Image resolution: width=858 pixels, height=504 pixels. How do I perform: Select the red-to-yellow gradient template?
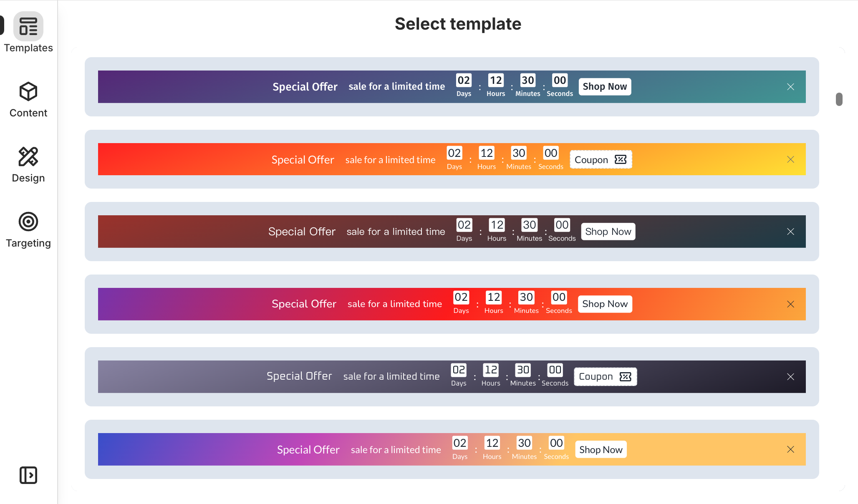tap(452, 159)
